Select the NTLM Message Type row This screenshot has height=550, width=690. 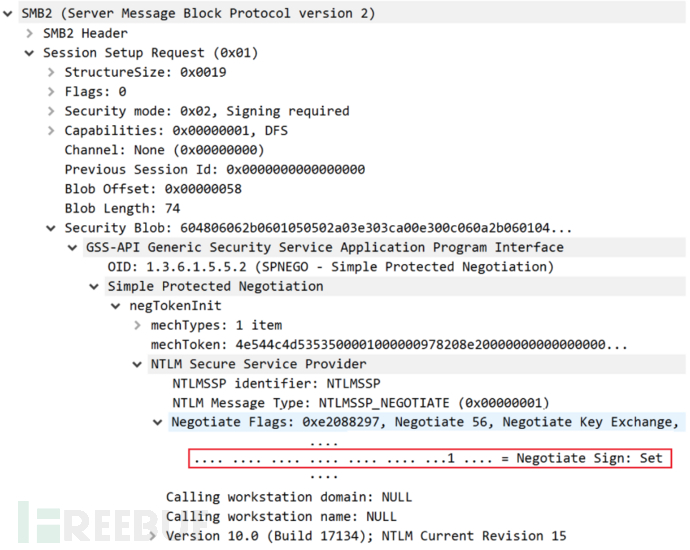tap(361, 403)
